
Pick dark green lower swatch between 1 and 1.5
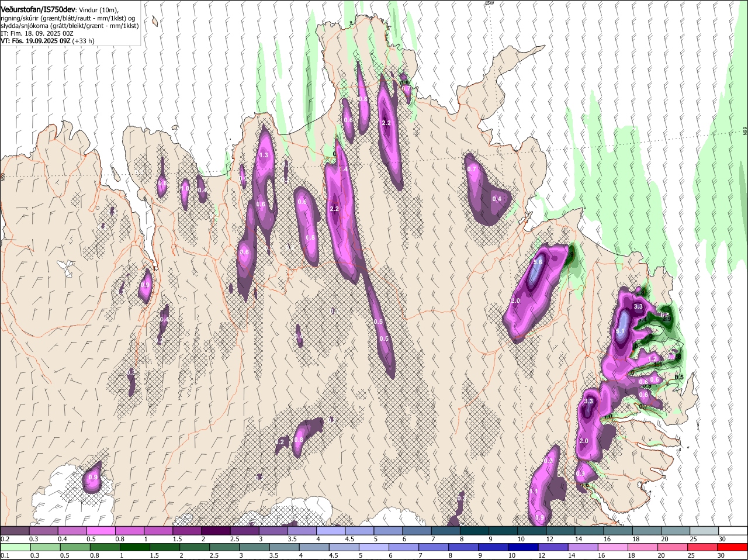tap(134, 547)
